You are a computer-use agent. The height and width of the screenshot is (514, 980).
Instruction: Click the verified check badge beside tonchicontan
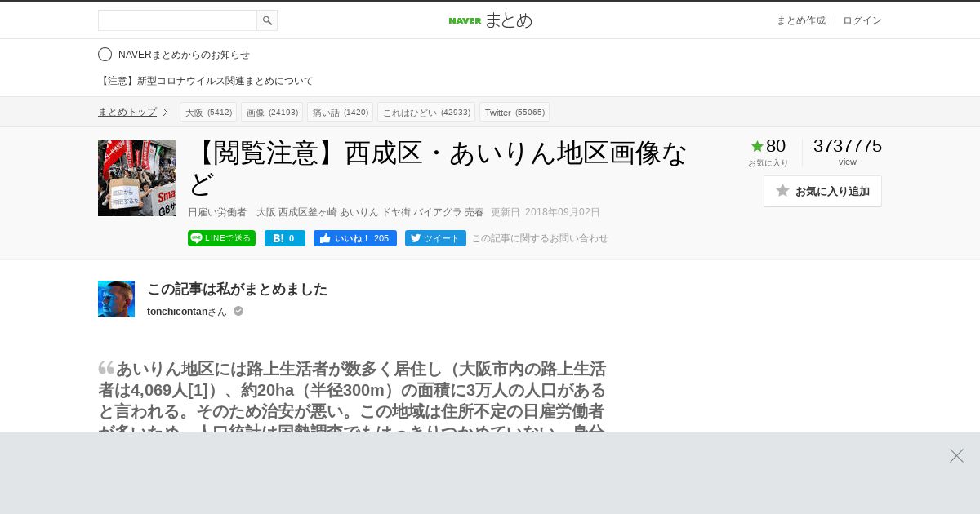click(238, 311)
